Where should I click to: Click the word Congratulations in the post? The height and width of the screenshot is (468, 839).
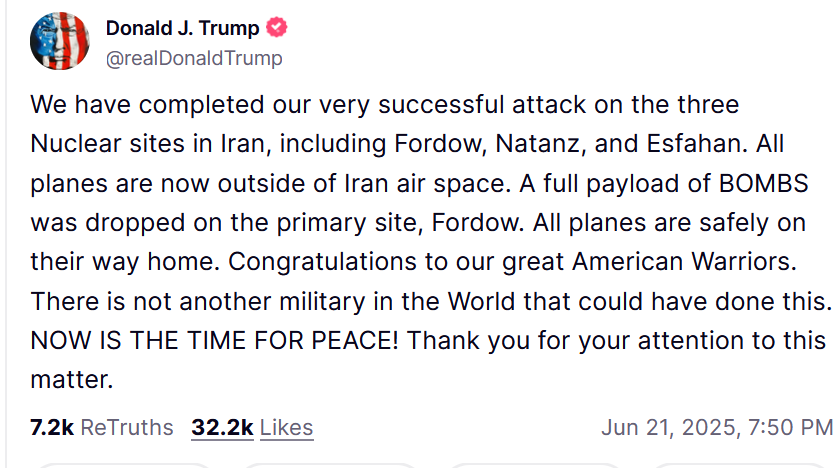click(322, 262)
